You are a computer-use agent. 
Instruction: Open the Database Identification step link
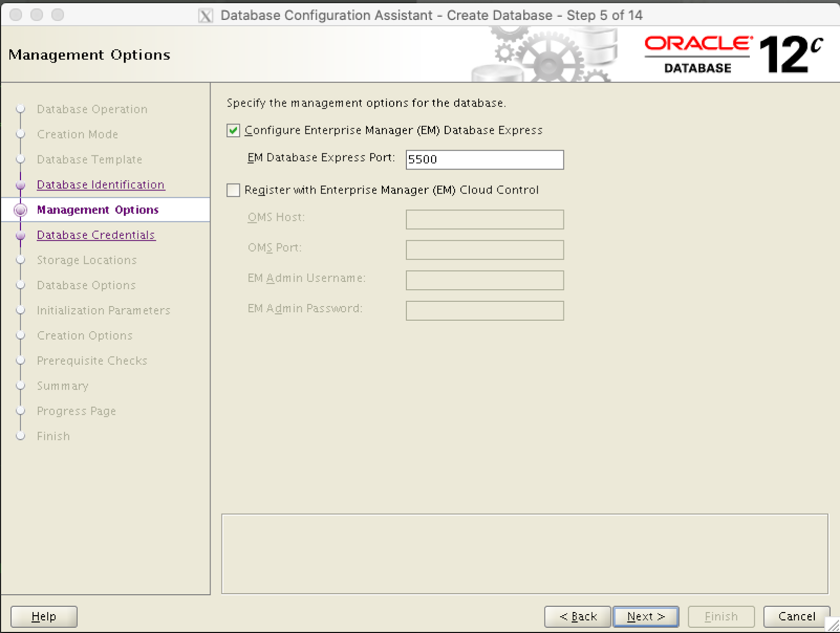pyautogui.click(x=101, y=185)
